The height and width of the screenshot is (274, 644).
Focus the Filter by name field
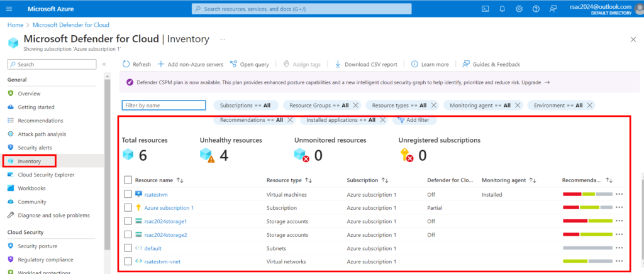click(x=164, y=106)
